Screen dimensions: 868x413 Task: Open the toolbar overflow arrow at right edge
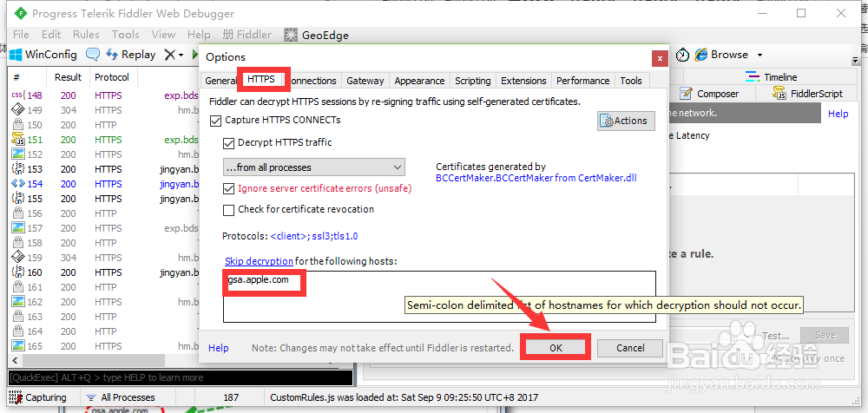tap(855, 59)
